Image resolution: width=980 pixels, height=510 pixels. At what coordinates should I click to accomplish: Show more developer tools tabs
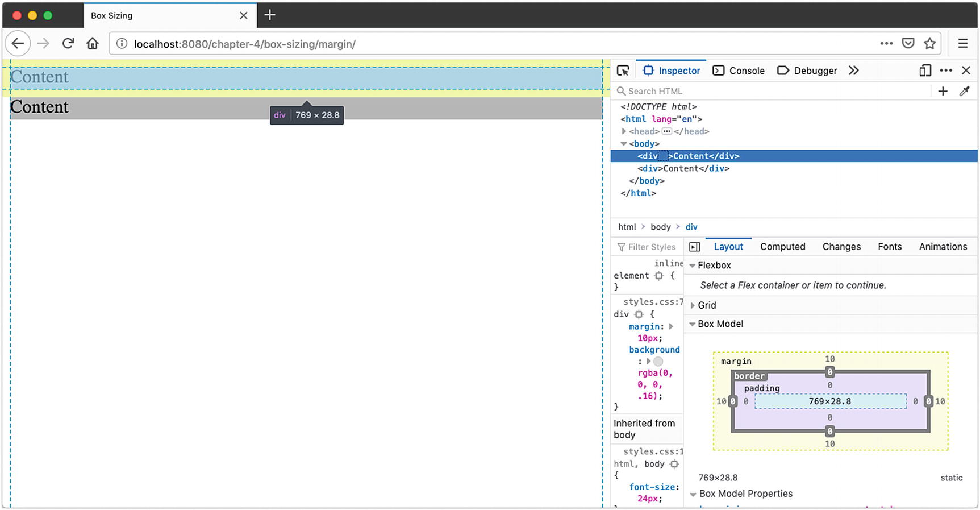click(x=853, y=71)
